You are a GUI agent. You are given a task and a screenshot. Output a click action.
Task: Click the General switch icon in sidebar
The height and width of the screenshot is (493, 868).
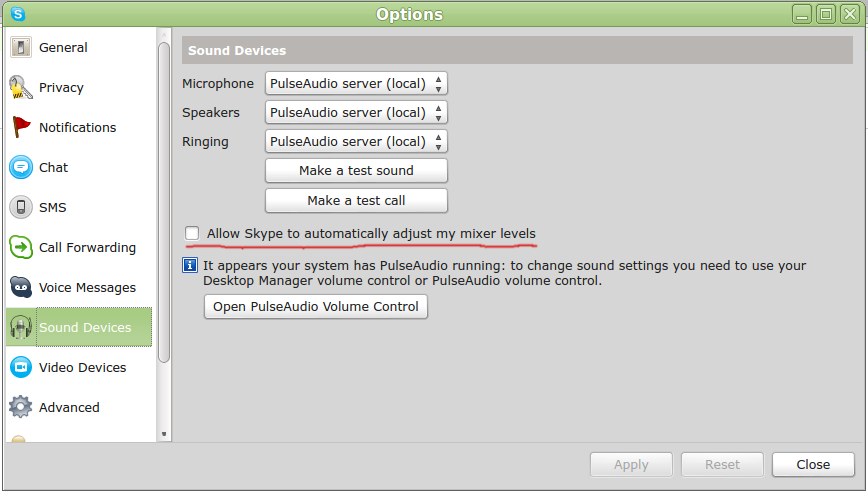pyautogui.click(x=21, y=48)
